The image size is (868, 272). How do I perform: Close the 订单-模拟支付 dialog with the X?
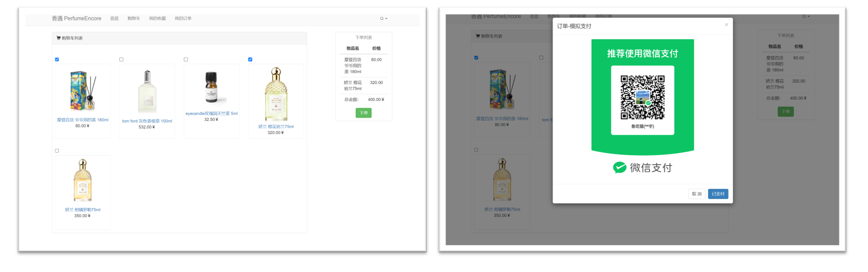tap(726, 25)
